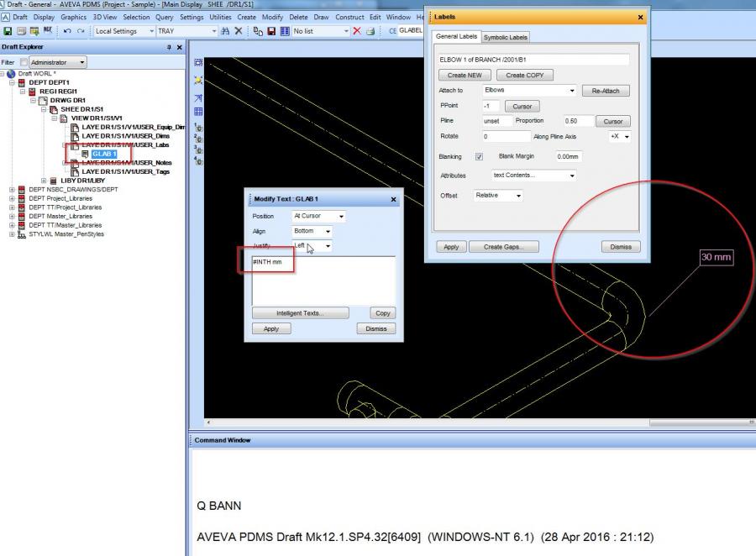Screen dimensions: 756x556
Task: Click the saved view 2 camera icon
Action: 198,139
